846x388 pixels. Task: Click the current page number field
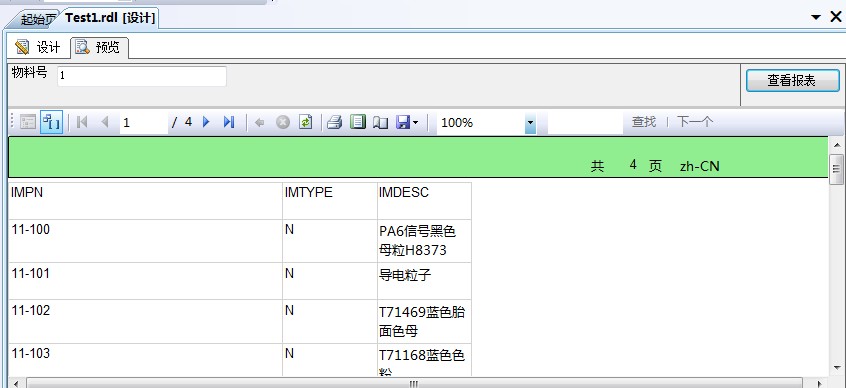143,122
